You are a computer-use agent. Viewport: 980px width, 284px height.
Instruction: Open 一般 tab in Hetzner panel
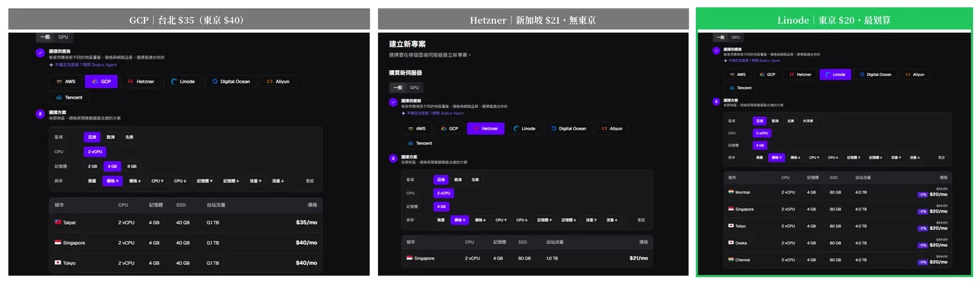coord(398,88)
